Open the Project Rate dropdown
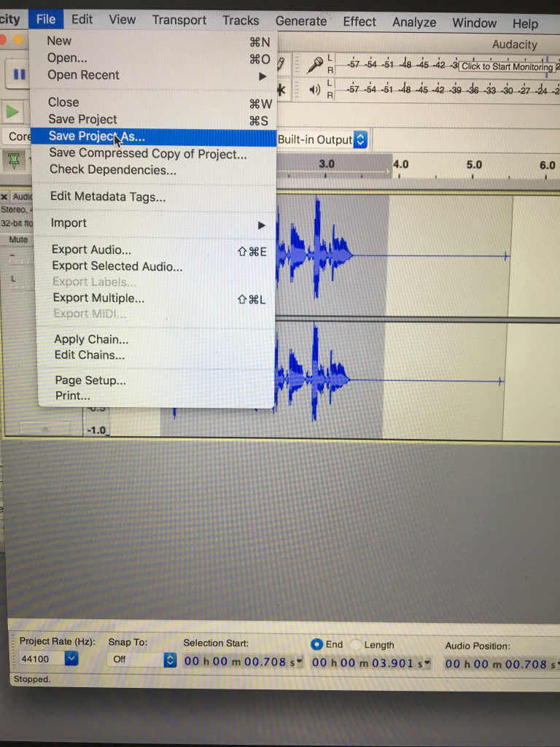560x747 pixels. pyautogui.click(x=71, y=659)
